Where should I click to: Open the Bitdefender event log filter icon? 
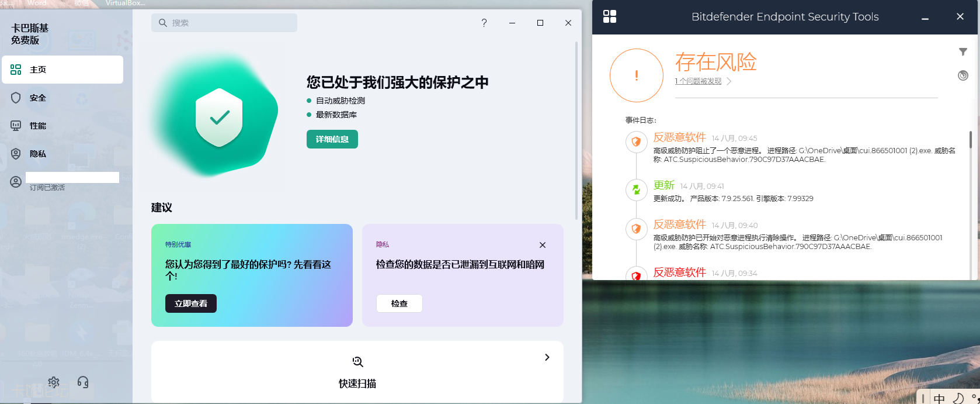pyautogui.click(x=963, y=52)
